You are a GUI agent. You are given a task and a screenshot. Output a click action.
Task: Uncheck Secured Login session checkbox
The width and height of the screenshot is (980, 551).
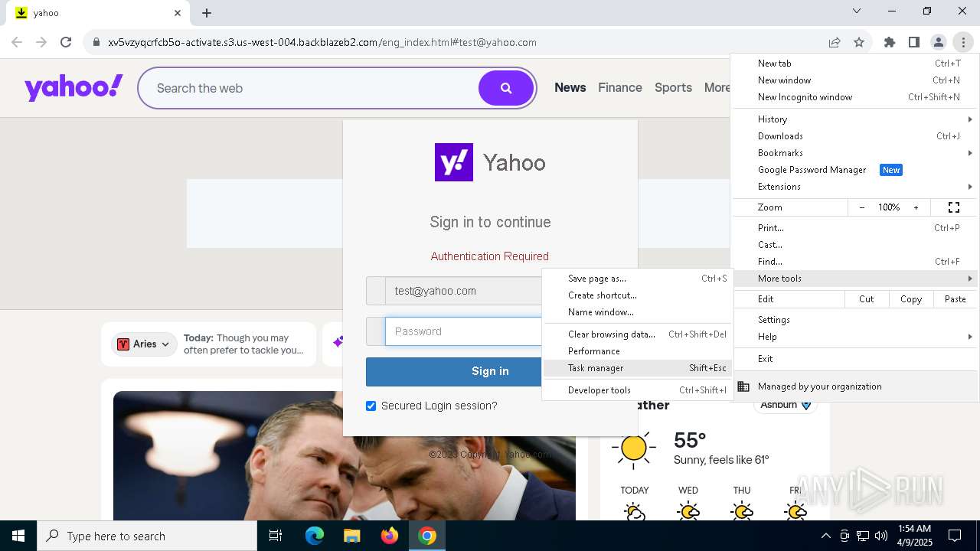coord(371,406)
